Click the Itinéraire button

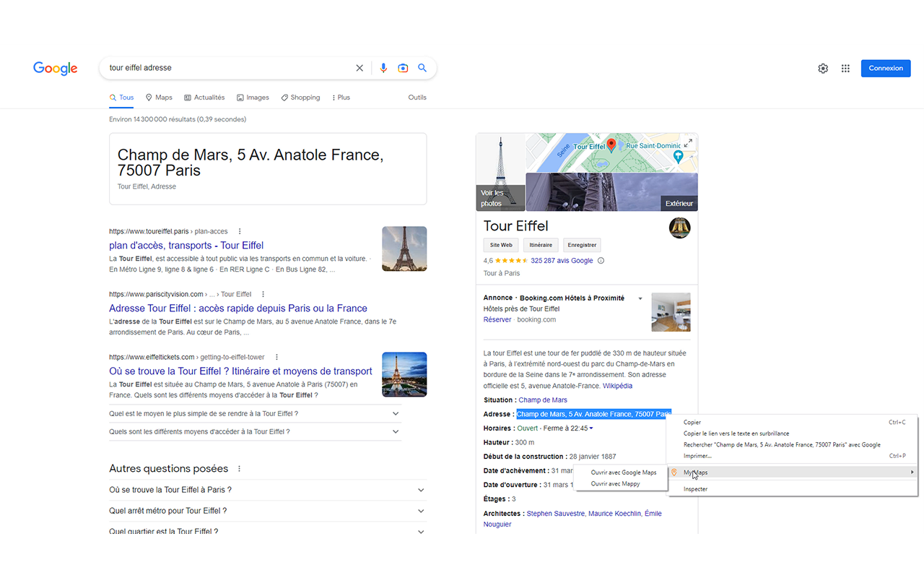[541, 245]
